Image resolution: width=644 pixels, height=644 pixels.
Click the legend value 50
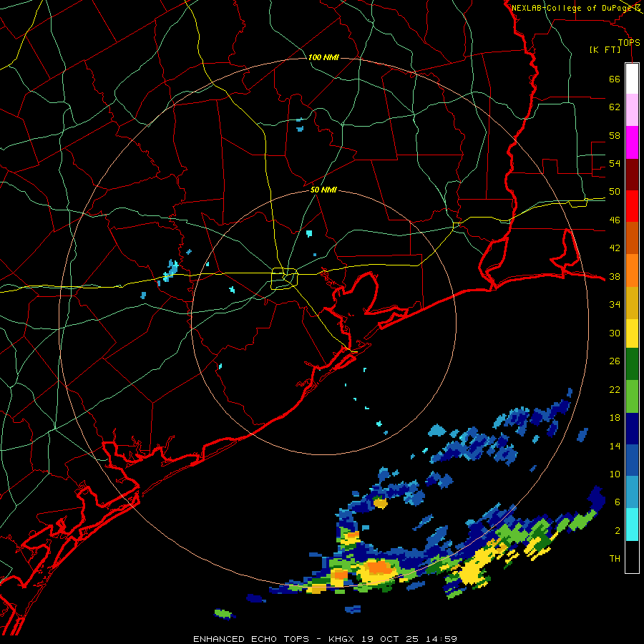pyautogui.click(x=615, y=192)
